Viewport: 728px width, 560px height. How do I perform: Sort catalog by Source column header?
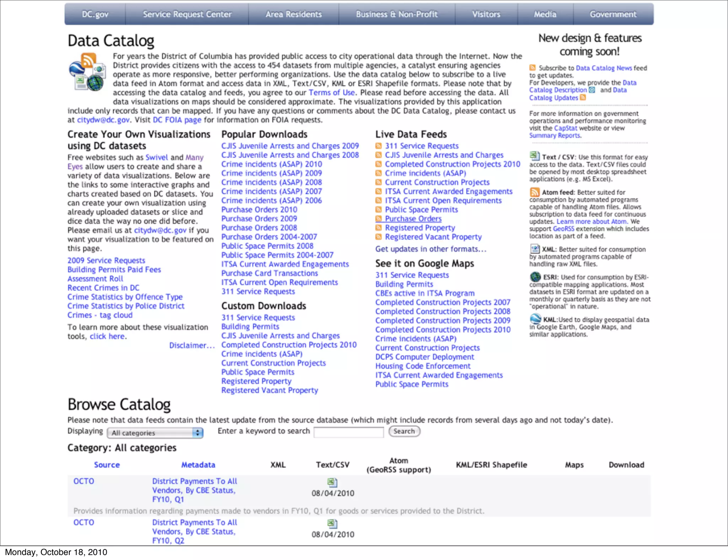(x=107, y=465)
